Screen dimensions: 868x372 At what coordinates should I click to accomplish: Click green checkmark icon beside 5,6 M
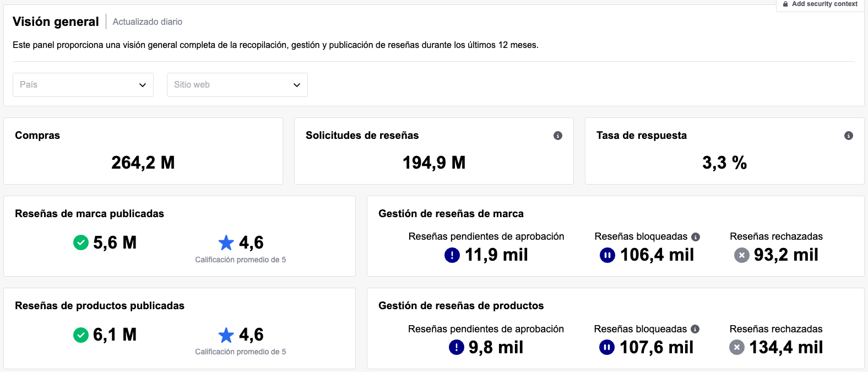(81, 242)
